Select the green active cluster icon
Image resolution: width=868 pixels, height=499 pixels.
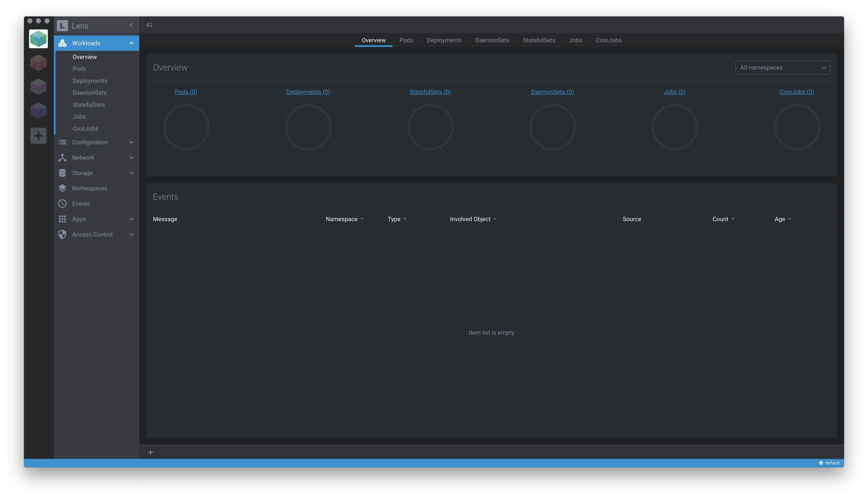(38, 39)
